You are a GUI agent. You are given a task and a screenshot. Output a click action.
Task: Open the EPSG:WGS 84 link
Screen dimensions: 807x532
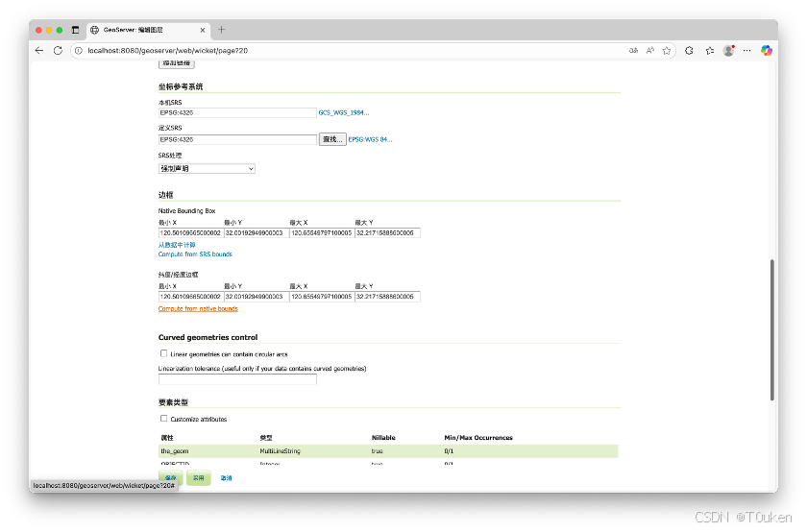point(370,139)
